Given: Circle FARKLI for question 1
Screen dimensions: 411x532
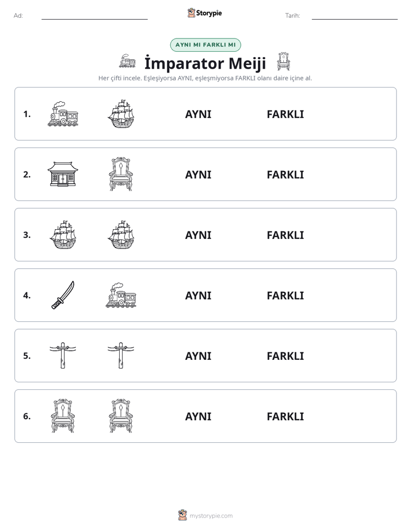Looking at the screenshot, I should [285, 115].
